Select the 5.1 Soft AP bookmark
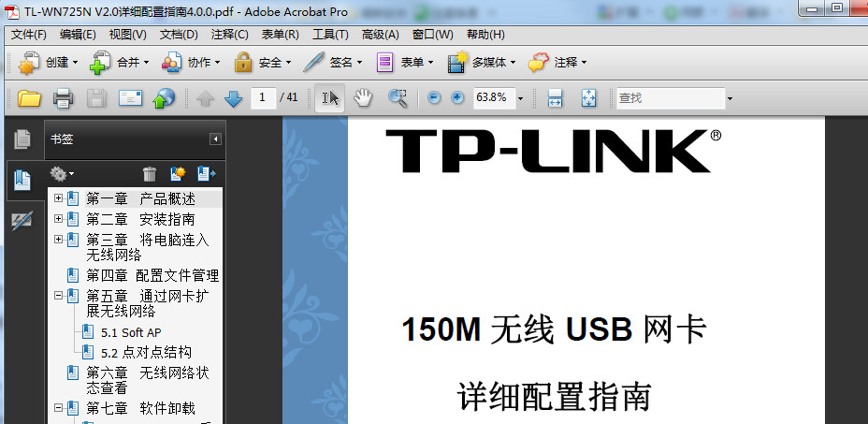This screenshot has height=424, width=868. click(x=131, y=332)
